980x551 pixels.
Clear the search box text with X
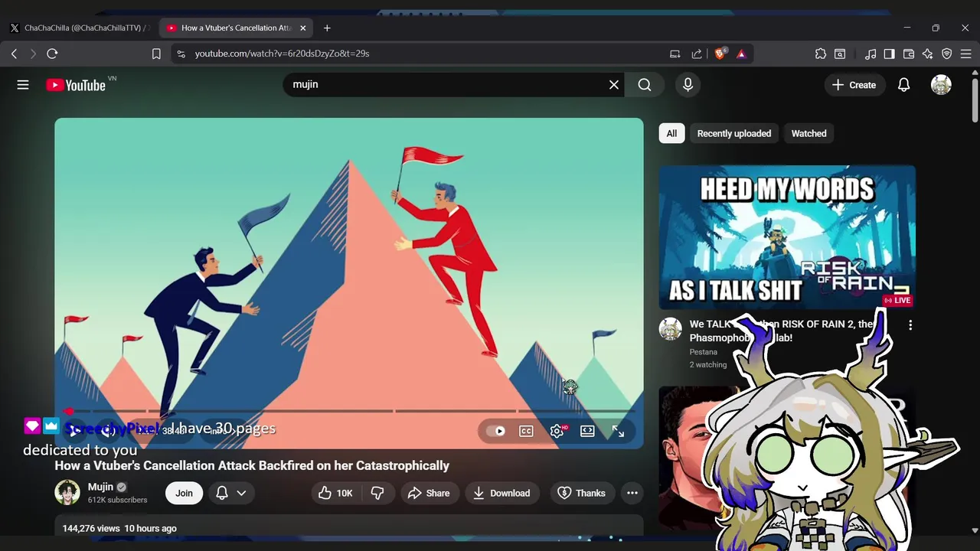pyautogui.click(x=614, y=85)
